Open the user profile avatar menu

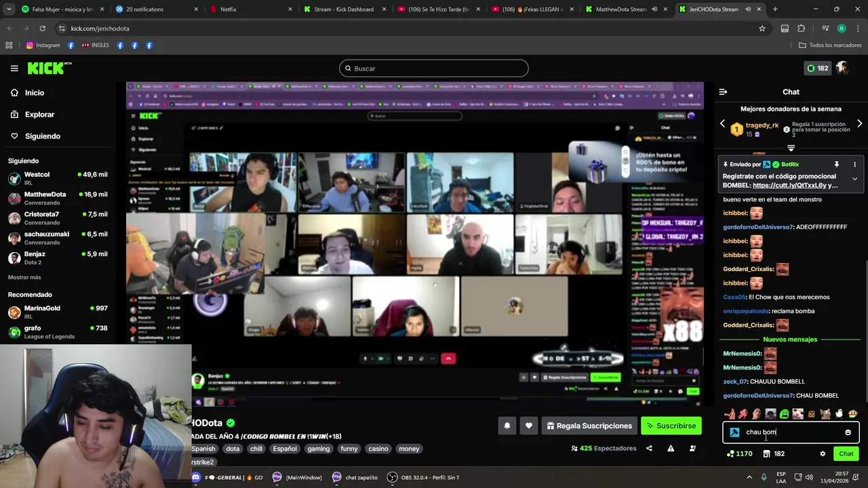click(x=842, y=68)
